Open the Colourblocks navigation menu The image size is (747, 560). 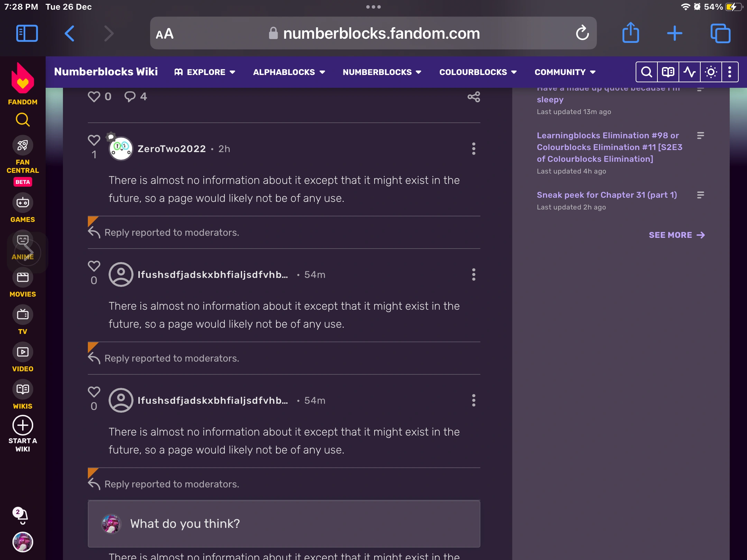tap(478, 72)
